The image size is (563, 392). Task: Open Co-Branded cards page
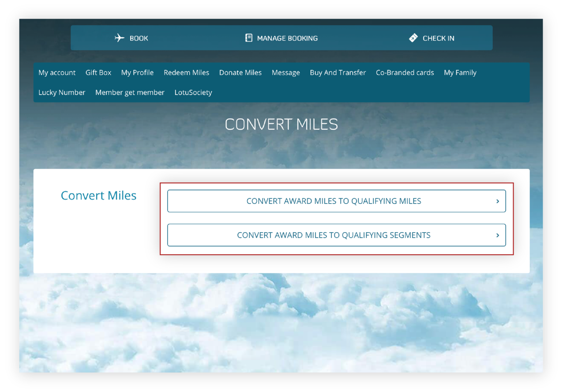405,72
